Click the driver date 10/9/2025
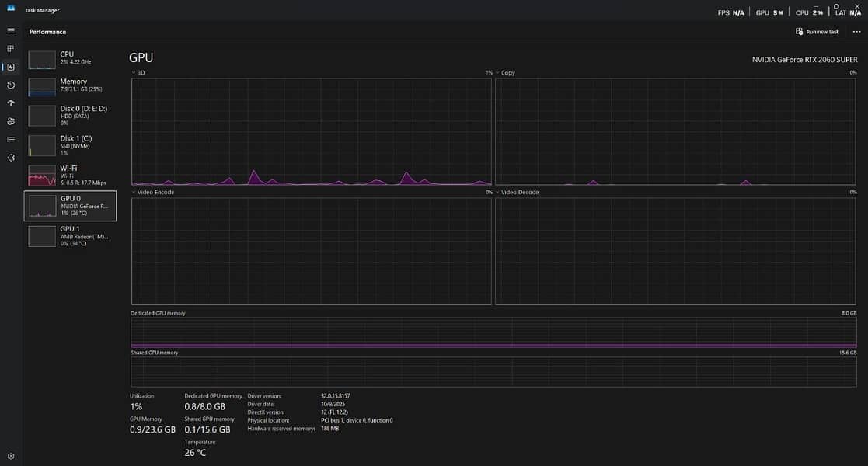Screen dimensions: 868x466 coord(333,404)
